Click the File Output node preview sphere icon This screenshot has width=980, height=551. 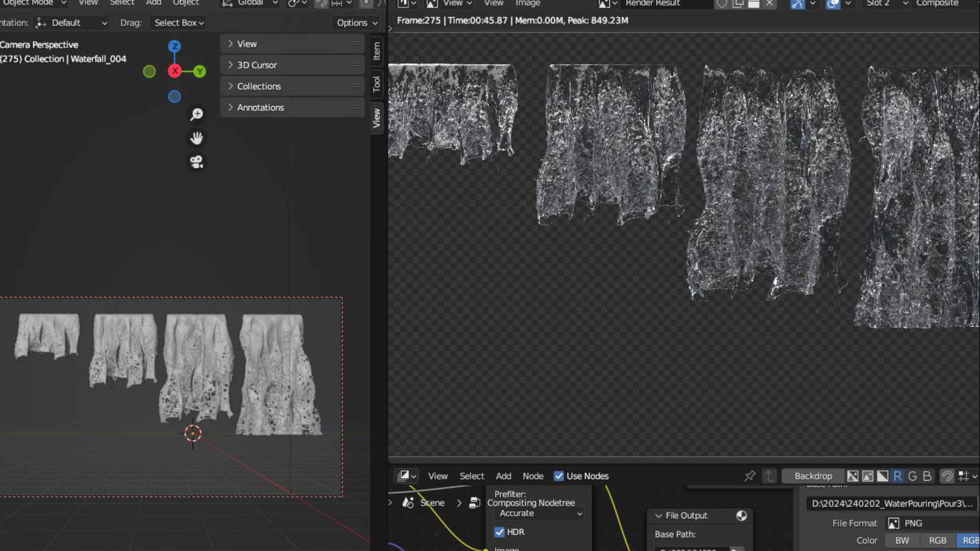pos(742,516)
